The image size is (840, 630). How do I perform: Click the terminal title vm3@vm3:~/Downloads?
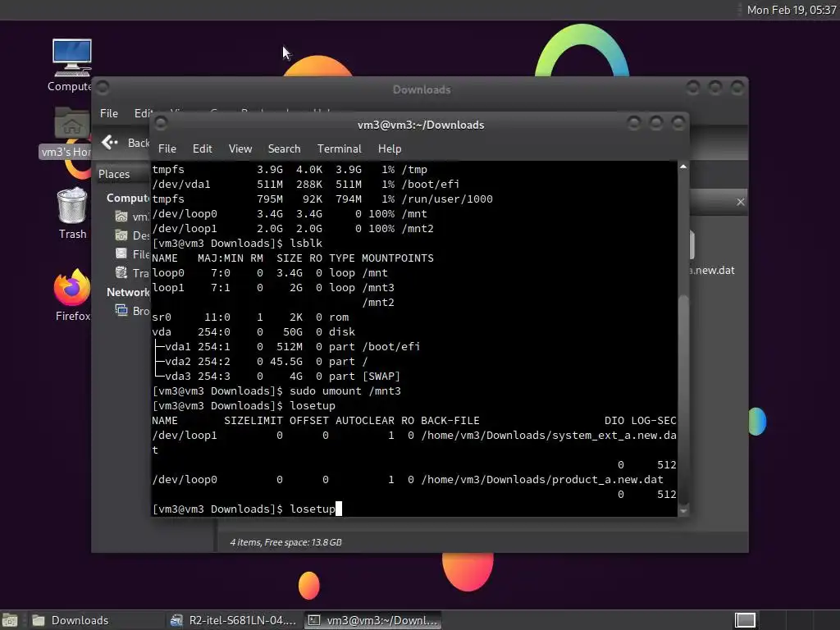(x=421, y=125)
